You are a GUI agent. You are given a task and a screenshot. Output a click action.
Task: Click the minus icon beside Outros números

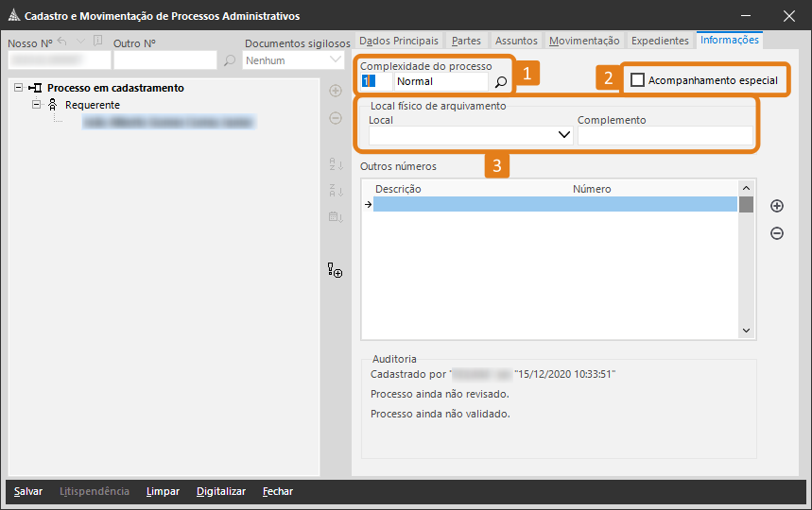tap(777, 233)
